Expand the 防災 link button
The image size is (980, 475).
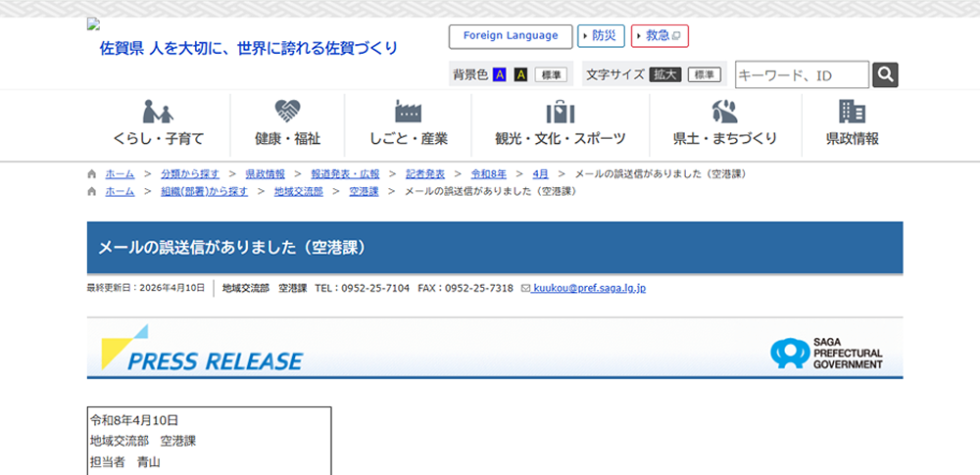pyautogui.click(x=601, y=36)
